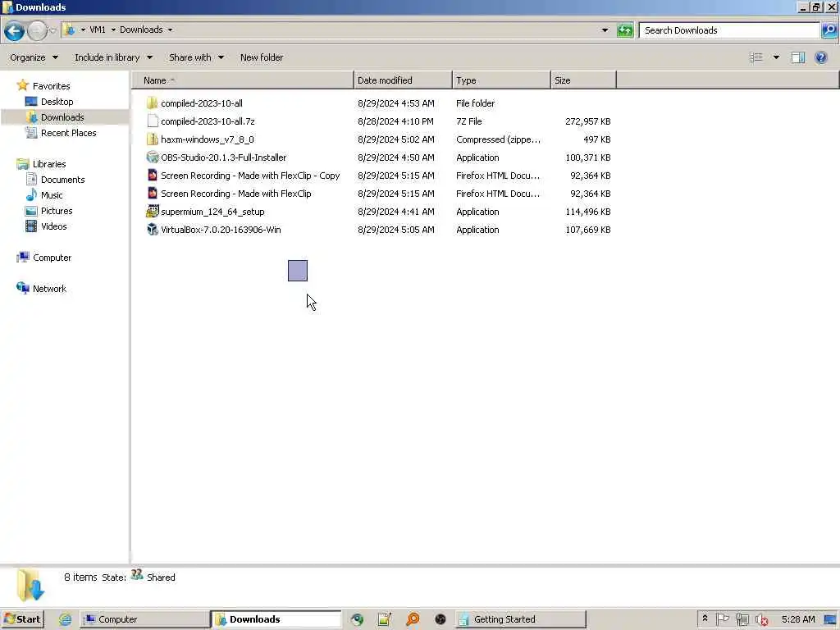Select Screen Recording FlexClip - Copy icon
This screenshot has width=840, height=630.
click(152, 176)
